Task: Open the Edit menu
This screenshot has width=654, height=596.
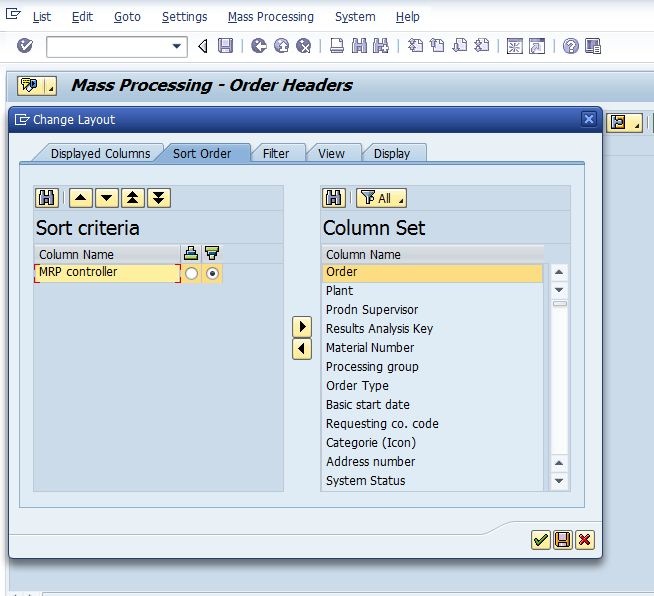Action: click(82, 17)
